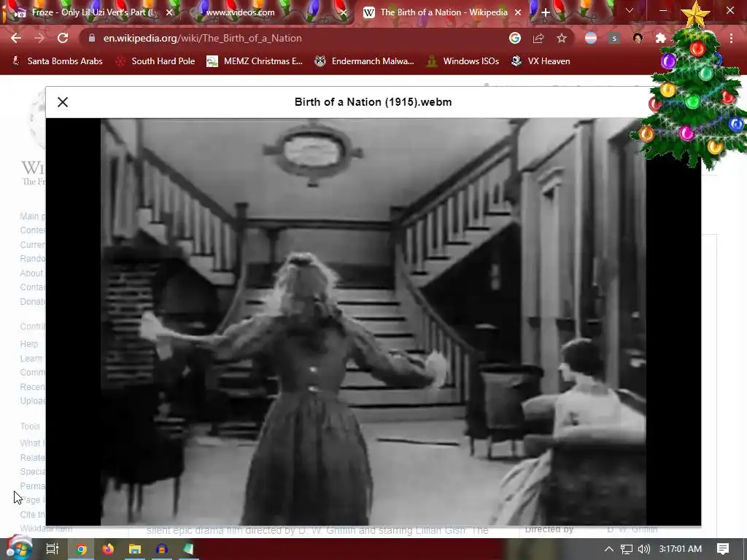Open the green notepad app on taskbar

pyautogui.click(x=188, y=549)
